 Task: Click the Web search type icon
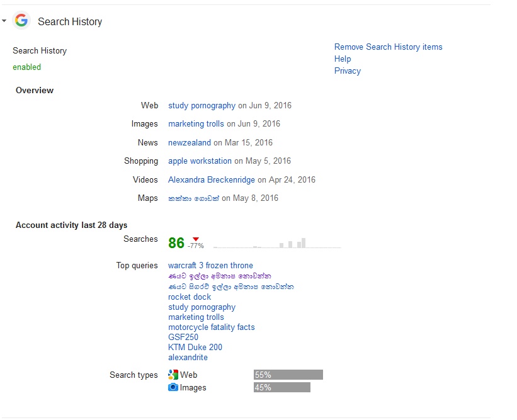[x=173, y=375]
